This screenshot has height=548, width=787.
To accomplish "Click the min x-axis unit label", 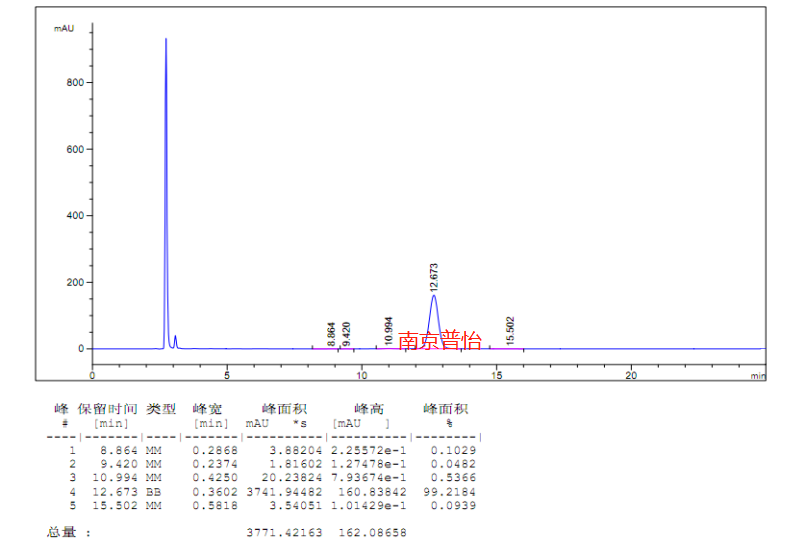I will [x=758, y=376].
